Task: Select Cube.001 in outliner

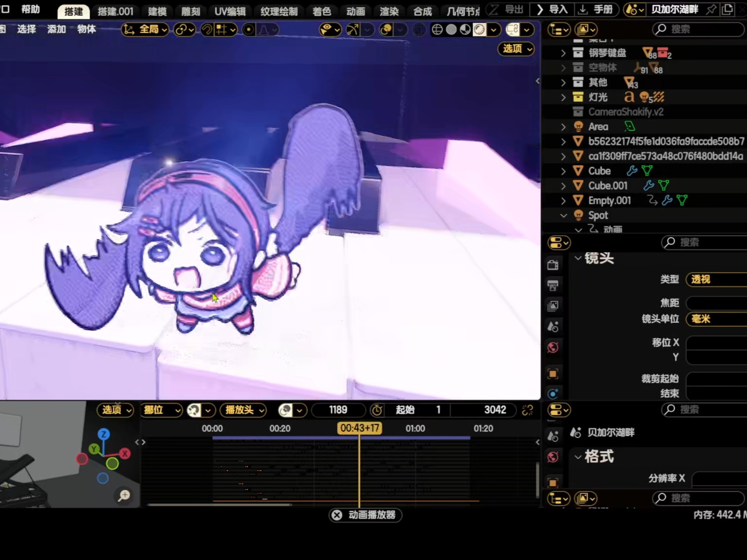Action: pyautogui.click(x=608, y=186)
